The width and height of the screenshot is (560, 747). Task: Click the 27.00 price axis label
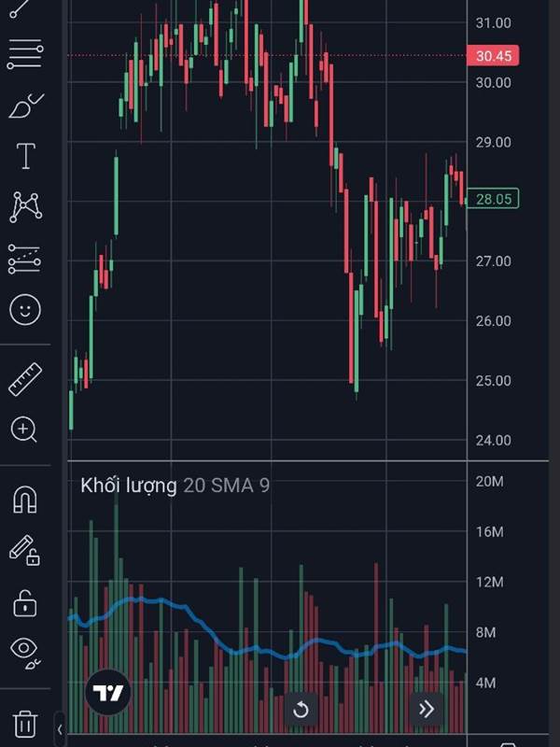click(494, 261)
